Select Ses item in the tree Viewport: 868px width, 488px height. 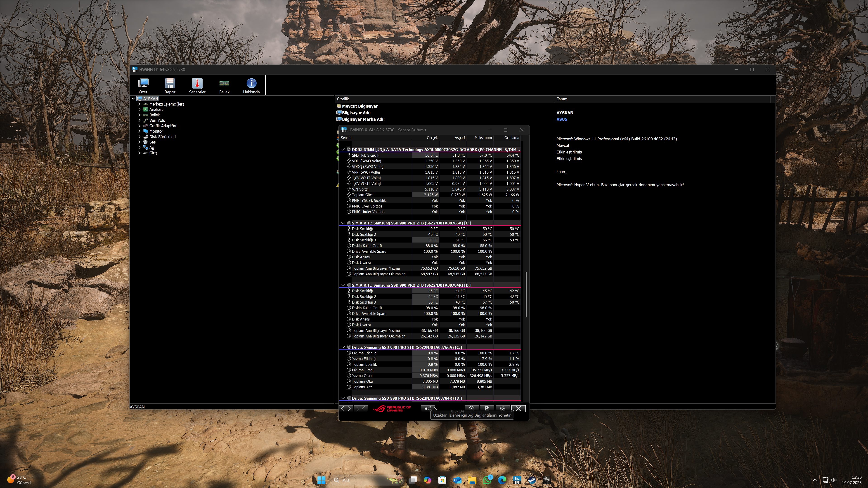click(152, 142)
